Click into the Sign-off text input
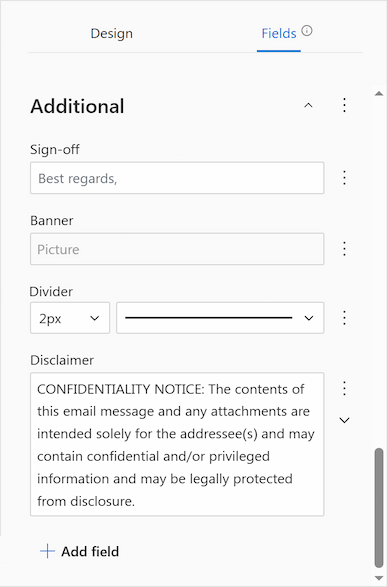 177,178
